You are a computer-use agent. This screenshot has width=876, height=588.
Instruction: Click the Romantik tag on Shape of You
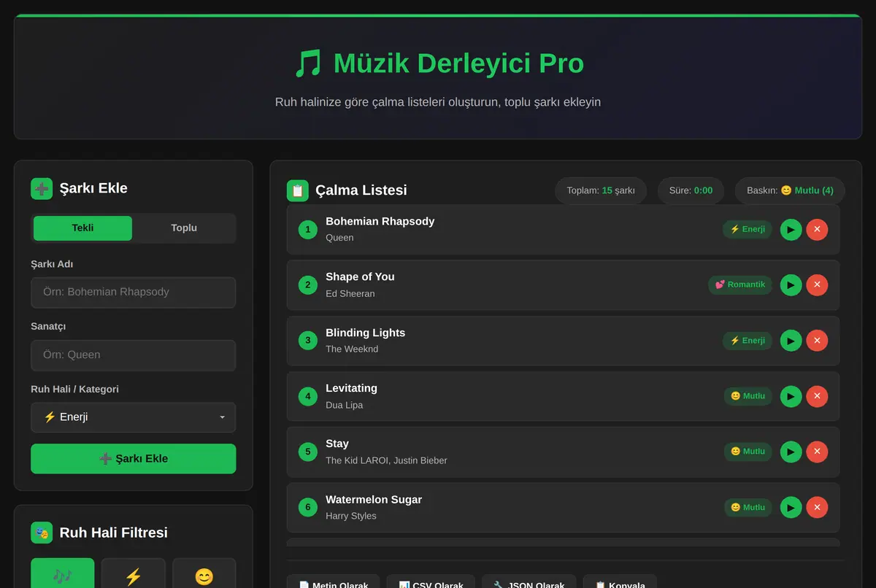[x=740, y=285]
